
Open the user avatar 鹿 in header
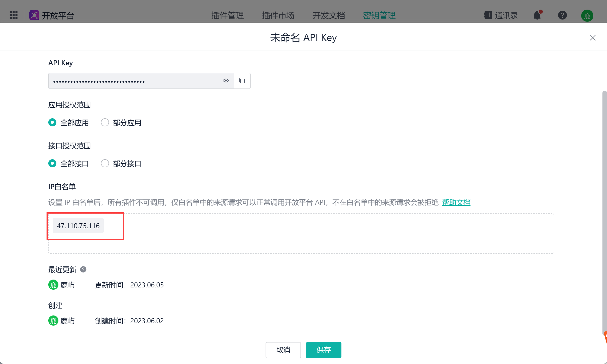tap(587, 16)
